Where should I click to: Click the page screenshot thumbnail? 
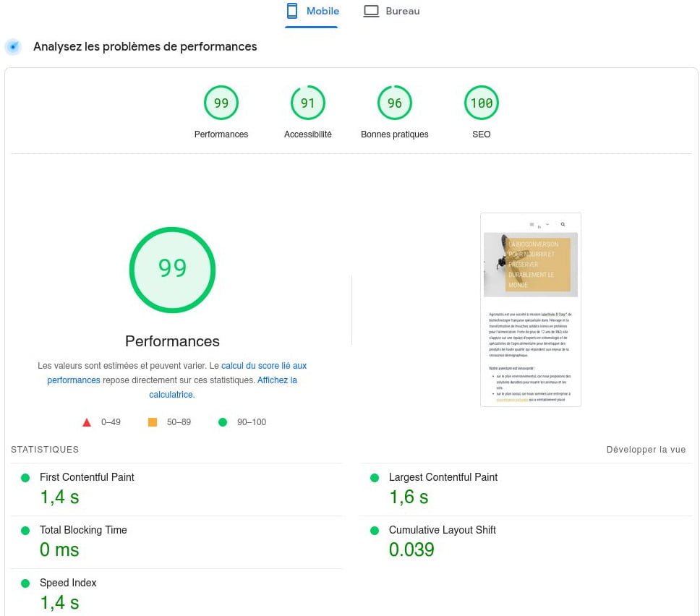tap(530, 309)
